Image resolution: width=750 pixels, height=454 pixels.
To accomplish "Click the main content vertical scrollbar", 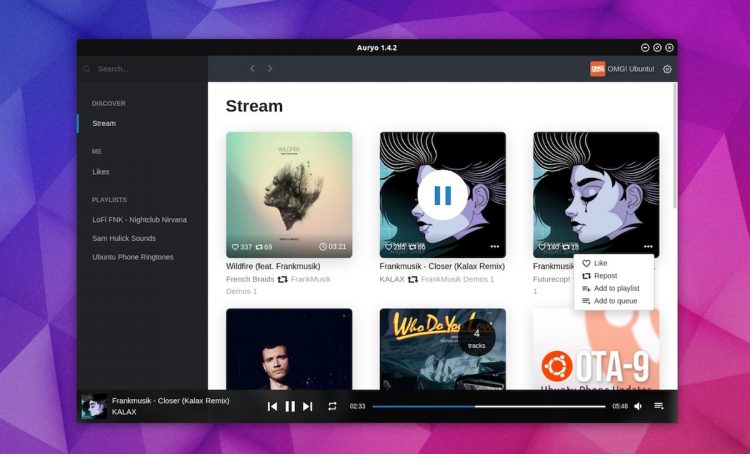I will (x=675, y=146).
